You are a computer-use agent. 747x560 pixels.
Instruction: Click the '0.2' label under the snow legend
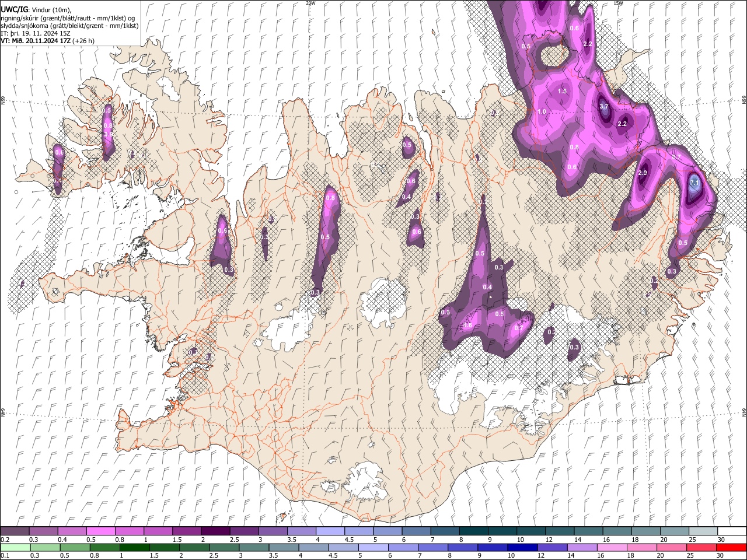pyautogui.click(x=5, y=540)
